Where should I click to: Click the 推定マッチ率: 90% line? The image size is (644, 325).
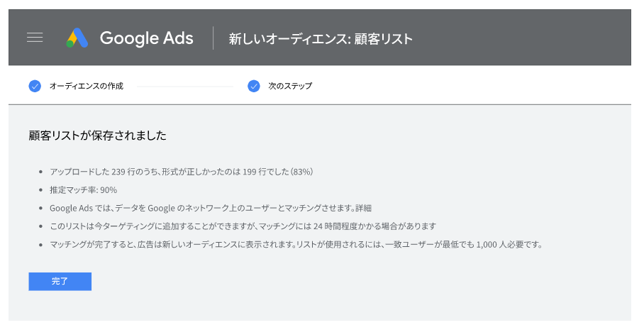click(x=83, y=189)
